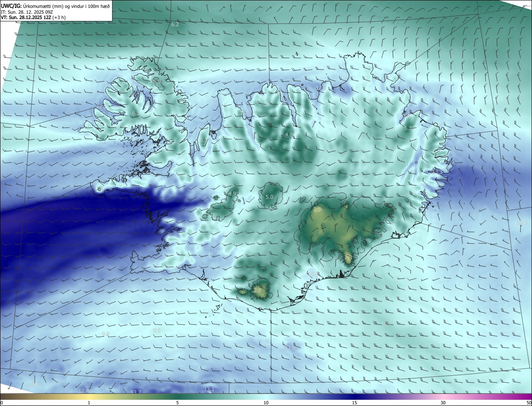Click the 12.4 value label
Image resolution: width=532 pixels, height=406 pixels.
84,391
